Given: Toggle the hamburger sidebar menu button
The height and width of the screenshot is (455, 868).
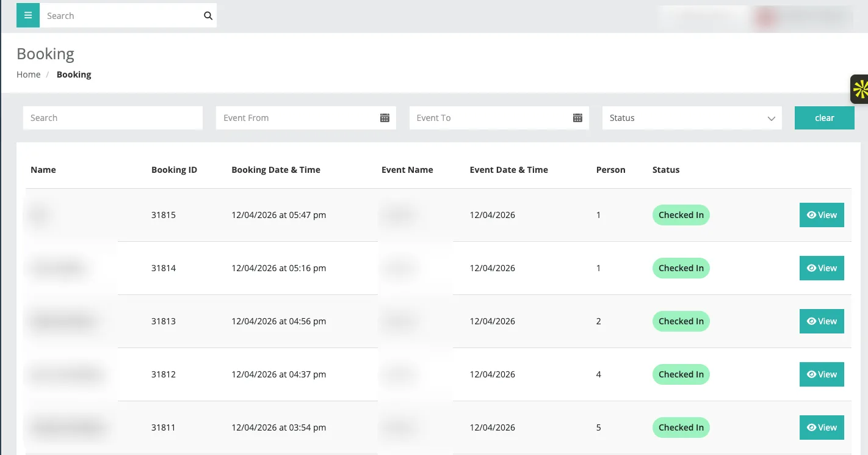Looking at the screenshot, I should coord(28,15).
